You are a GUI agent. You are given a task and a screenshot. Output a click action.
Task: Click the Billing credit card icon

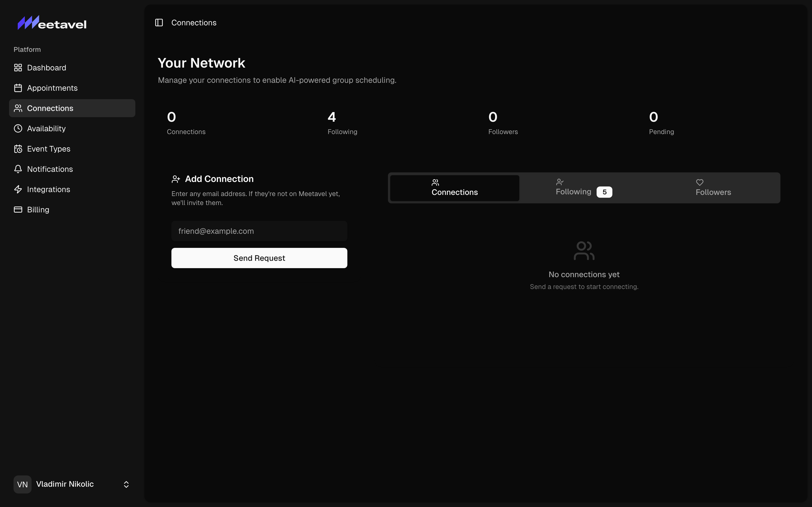[18, 210]
